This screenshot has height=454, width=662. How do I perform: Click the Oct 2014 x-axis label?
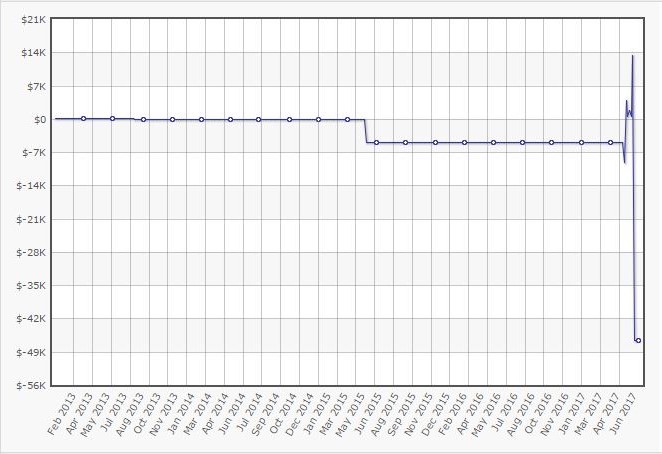[283, 414]
